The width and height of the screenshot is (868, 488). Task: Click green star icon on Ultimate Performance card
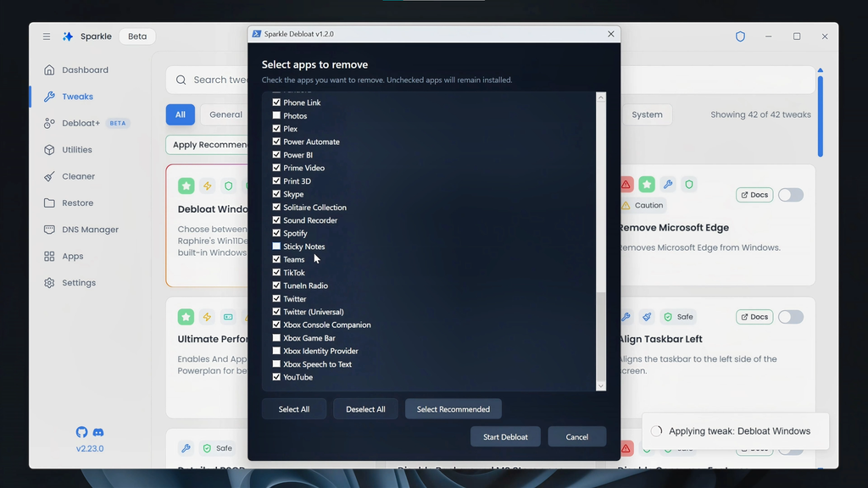tap(186, 317)
